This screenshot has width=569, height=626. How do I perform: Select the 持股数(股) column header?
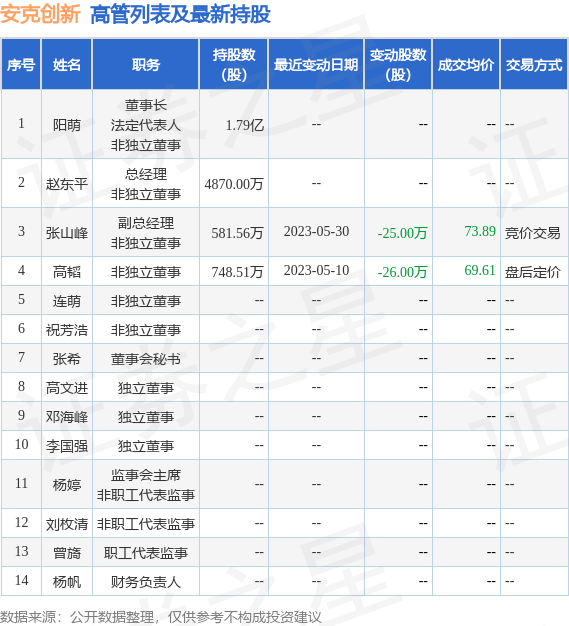(234, 65)
